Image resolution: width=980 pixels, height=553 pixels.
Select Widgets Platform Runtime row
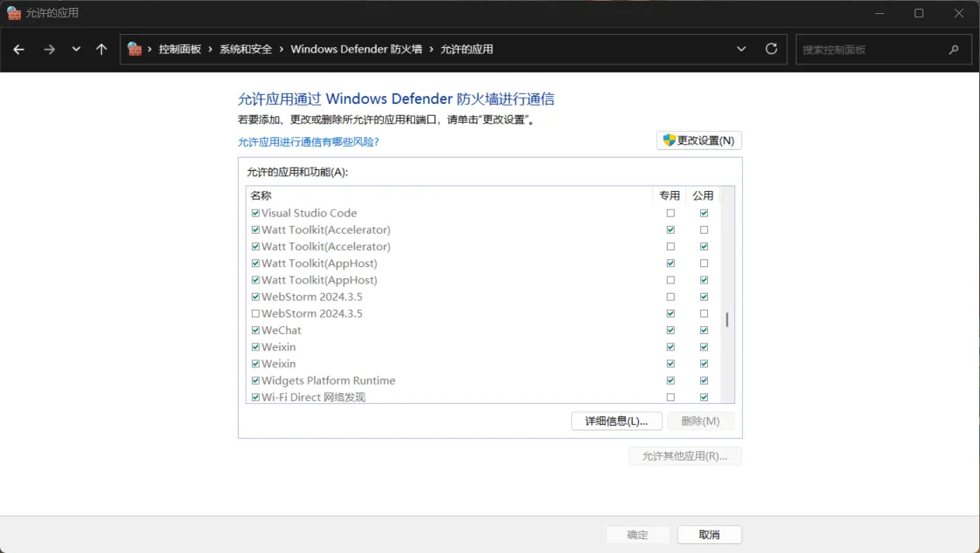(483, 380)
